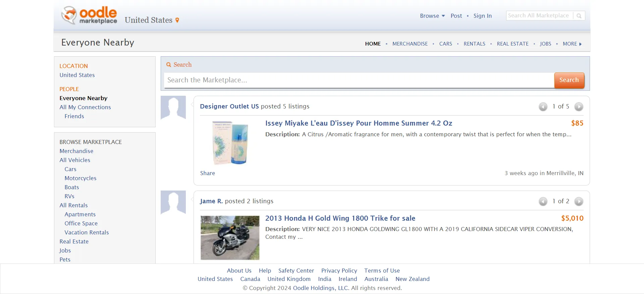Browse Boats category
644x294 pixels.
[x=72, y=188]
